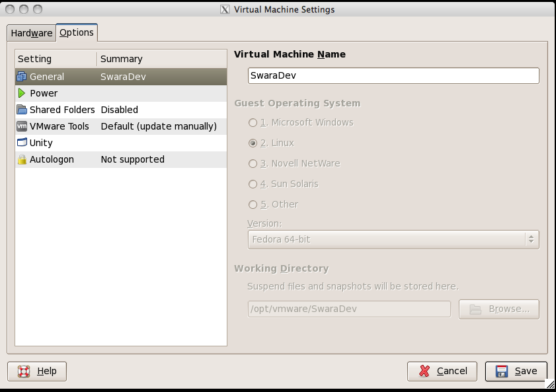Click the SwaraDev summary in General row

[x=123, y=77]
